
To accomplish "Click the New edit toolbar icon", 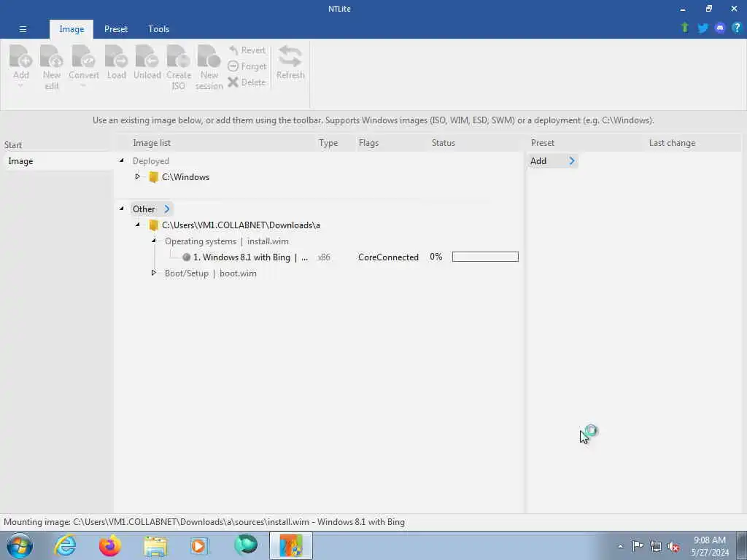I will [x=52, y=56].
